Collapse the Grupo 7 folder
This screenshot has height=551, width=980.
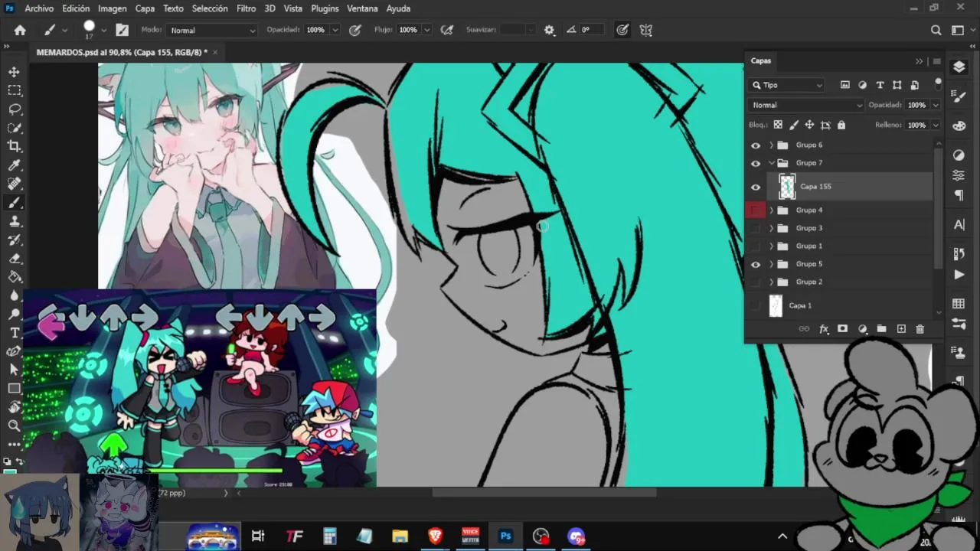(771, 163)
